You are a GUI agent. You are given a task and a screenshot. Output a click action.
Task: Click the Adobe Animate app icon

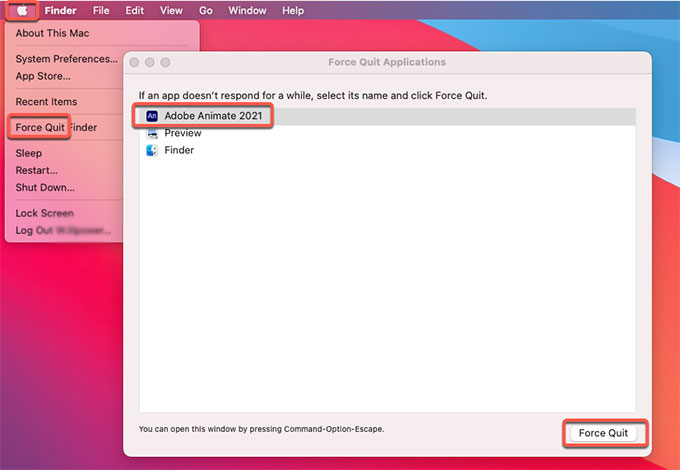click(152, 116)
